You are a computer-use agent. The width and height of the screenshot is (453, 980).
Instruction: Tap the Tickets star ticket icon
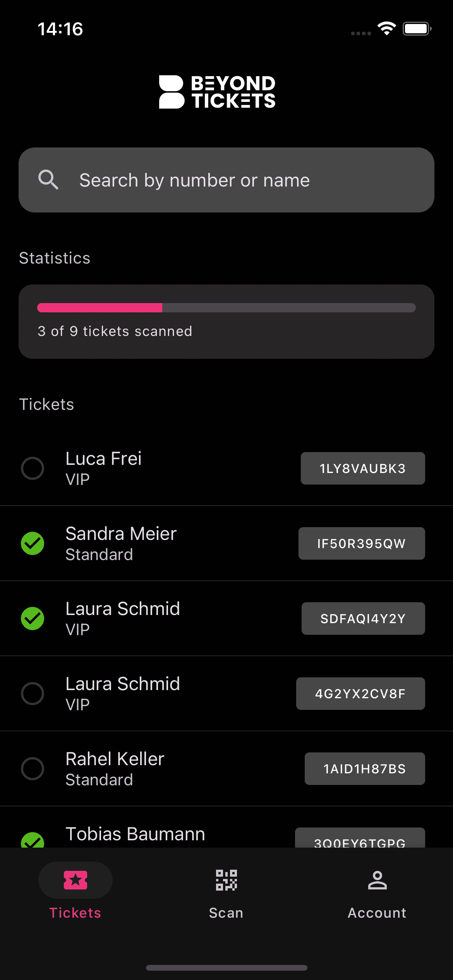[75, 880]
